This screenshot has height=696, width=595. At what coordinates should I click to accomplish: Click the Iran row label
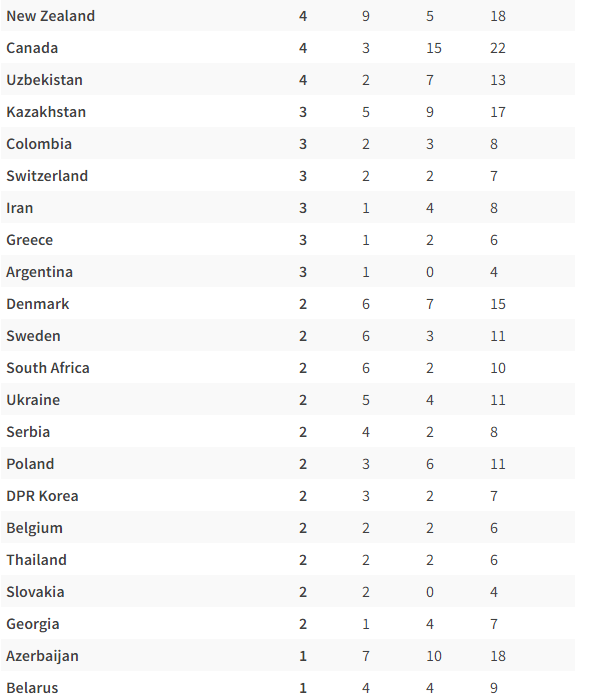pyautogui.click(x=20, y=208)
